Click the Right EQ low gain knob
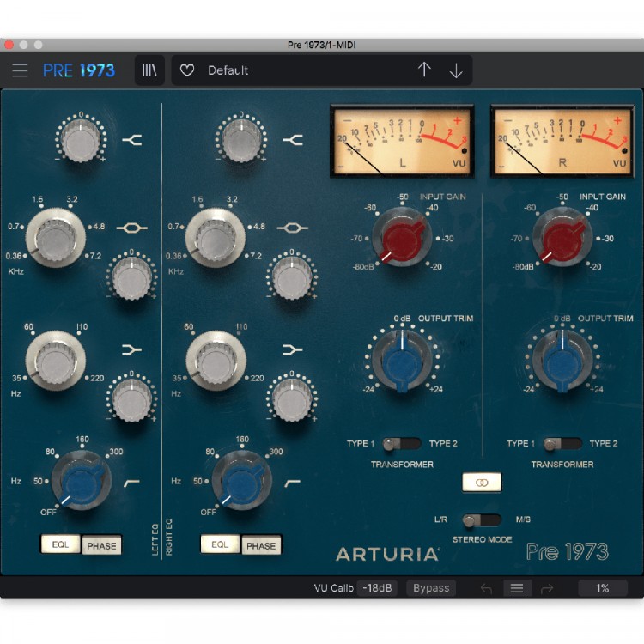 coord(292,400)
